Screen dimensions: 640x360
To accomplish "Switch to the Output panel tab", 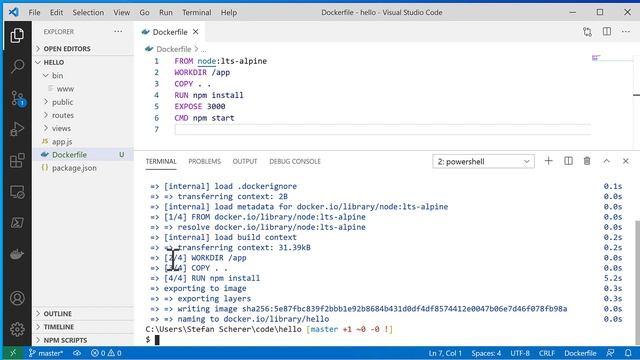I will pos(245,162).
